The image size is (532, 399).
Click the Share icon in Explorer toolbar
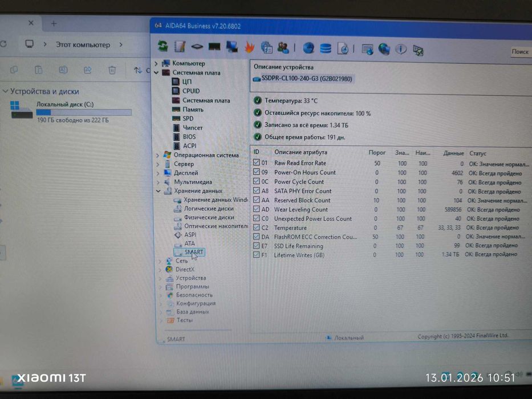[88, 70]
